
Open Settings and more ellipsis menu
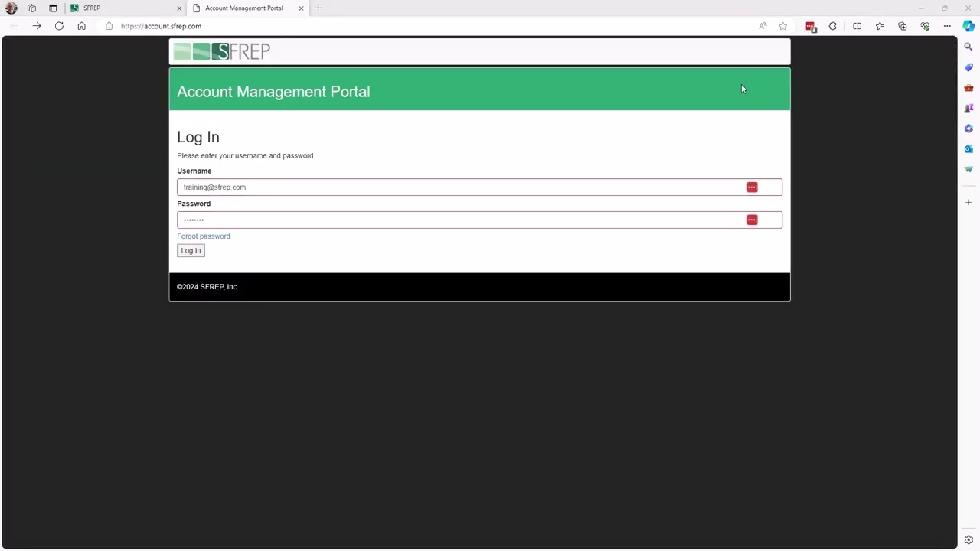pos(947,26)
